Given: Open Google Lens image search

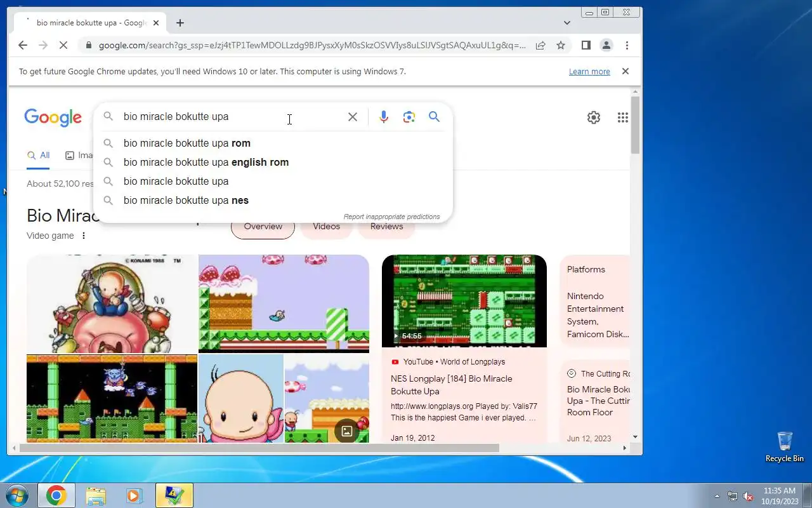Looking at the screenshot, I should pos(409,117).
